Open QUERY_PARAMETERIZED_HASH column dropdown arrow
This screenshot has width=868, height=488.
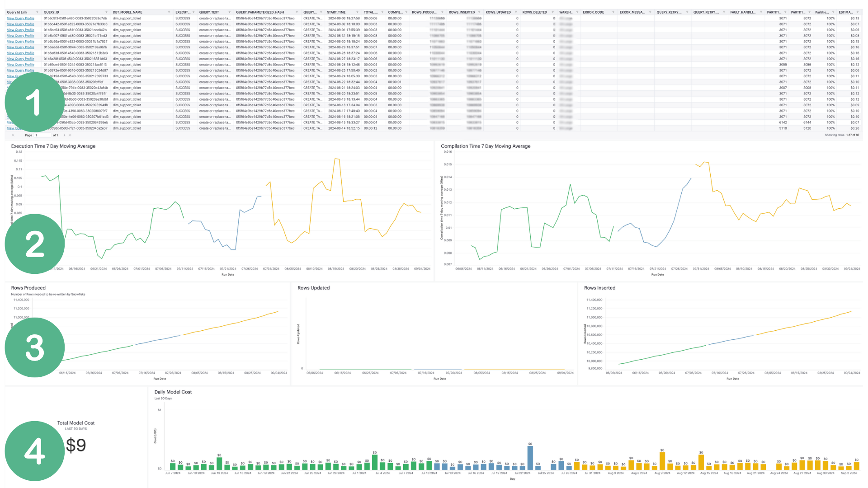pyautogui.click(x=297, y=12)
